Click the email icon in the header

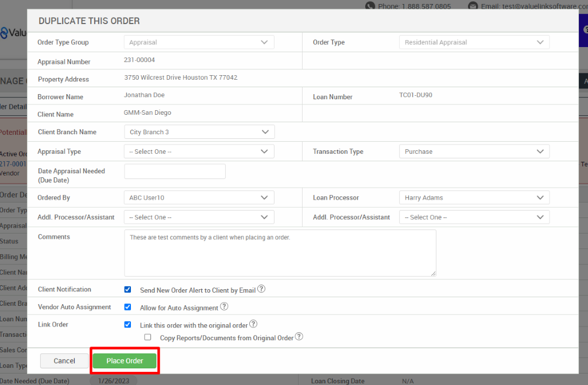(473, 5)
